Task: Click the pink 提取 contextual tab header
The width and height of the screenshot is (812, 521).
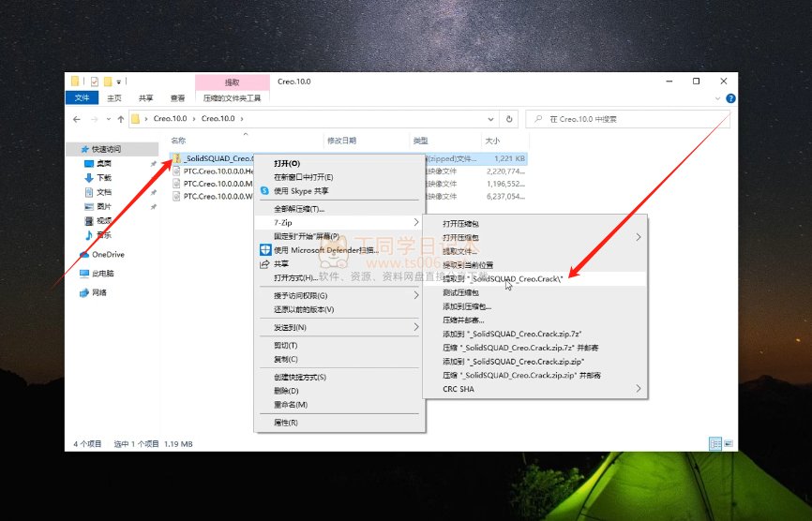Action: pos(233,82)
